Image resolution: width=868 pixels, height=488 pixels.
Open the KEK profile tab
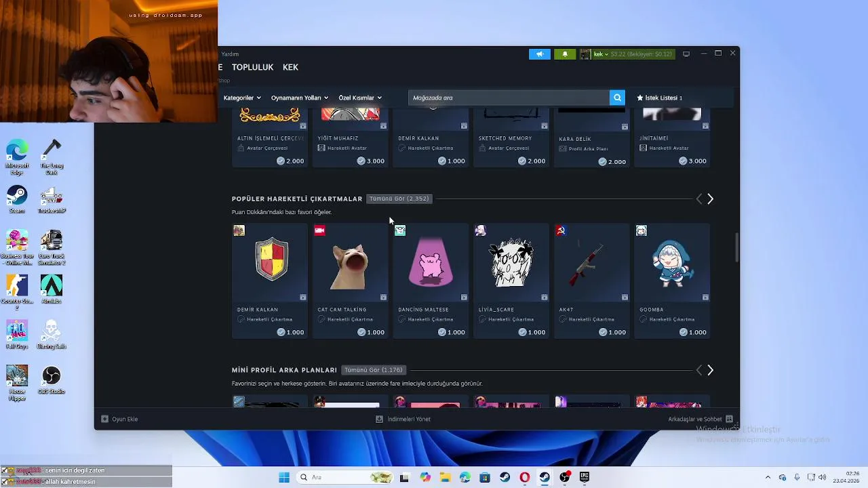click(x=290, y=67)
